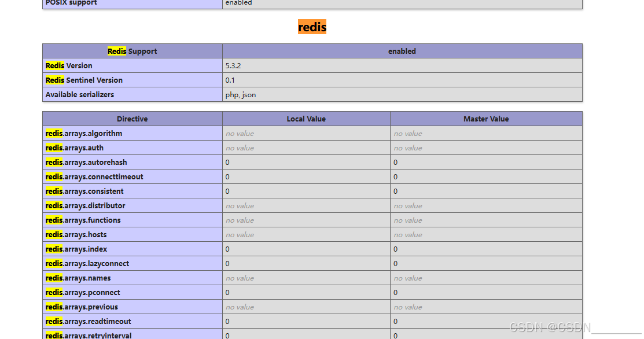The image size is (644, 339).
Task: Click local value of redis.arrays.autorehash
Action: [307, 162]
